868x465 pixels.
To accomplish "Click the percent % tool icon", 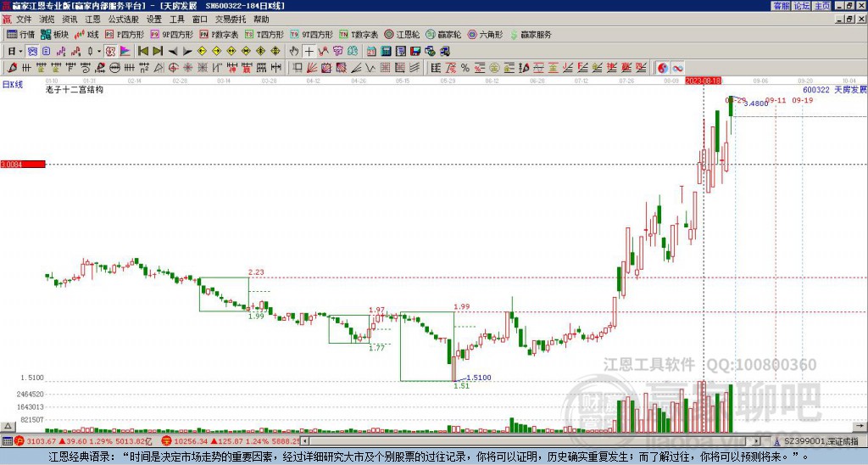I will point(465,68).
